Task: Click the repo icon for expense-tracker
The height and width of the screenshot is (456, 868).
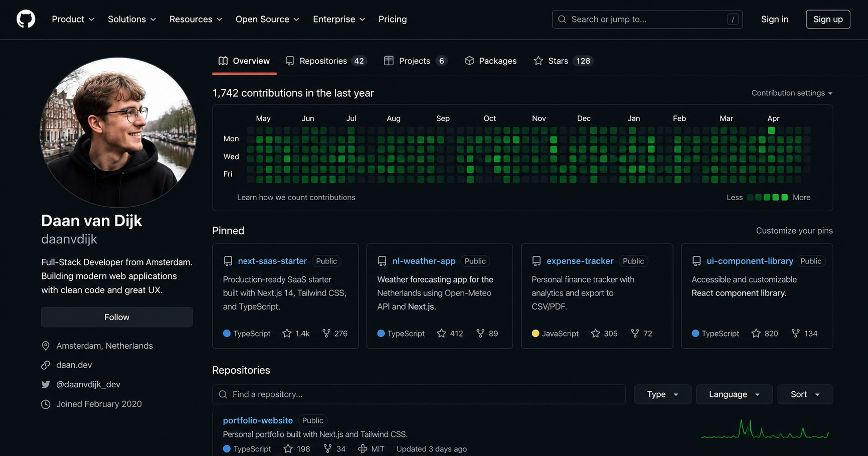Action: tap(537, 261)
